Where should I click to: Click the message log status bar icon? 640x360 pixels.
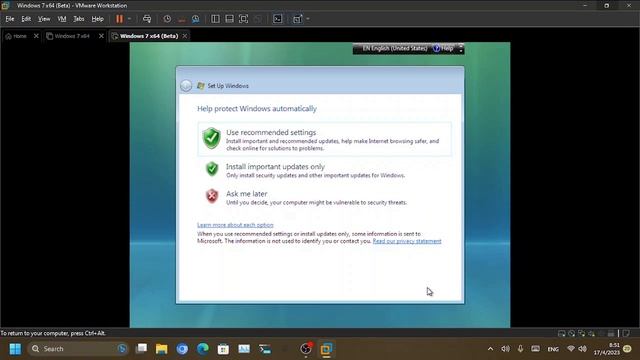pos(626,333)
